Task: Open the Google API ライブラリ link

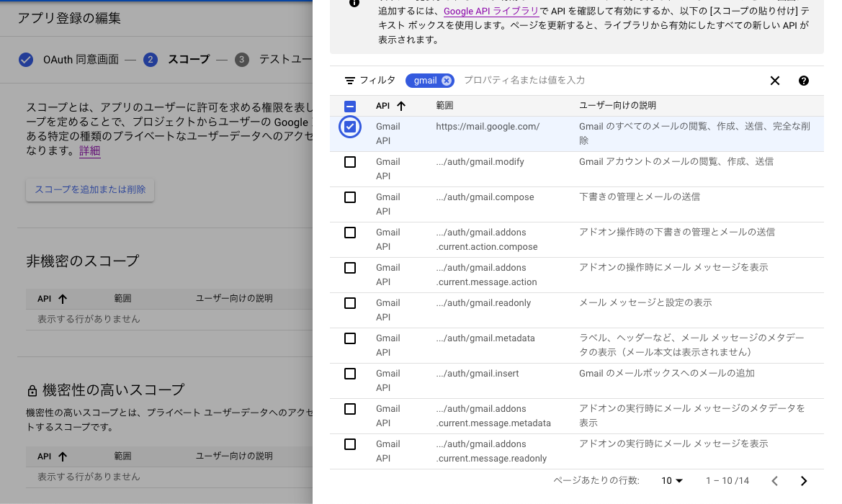Action: point(491,11)
